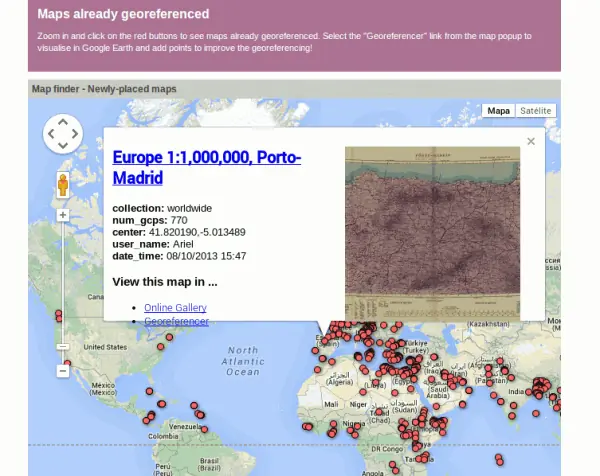Open the Georeferencer link
Viewport: 600px width, 476px height.
pyautogui.click(x=176, y=321)
